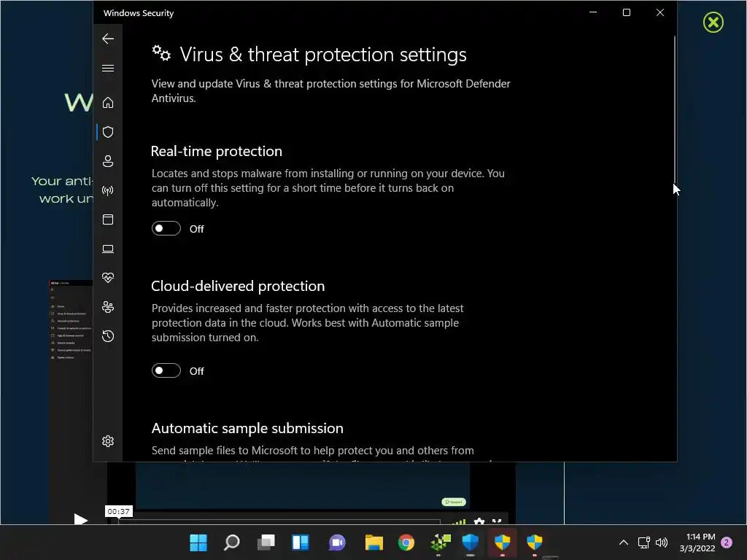
Task: Turn on Real-time protection toggle
Action: click(166, 228)
